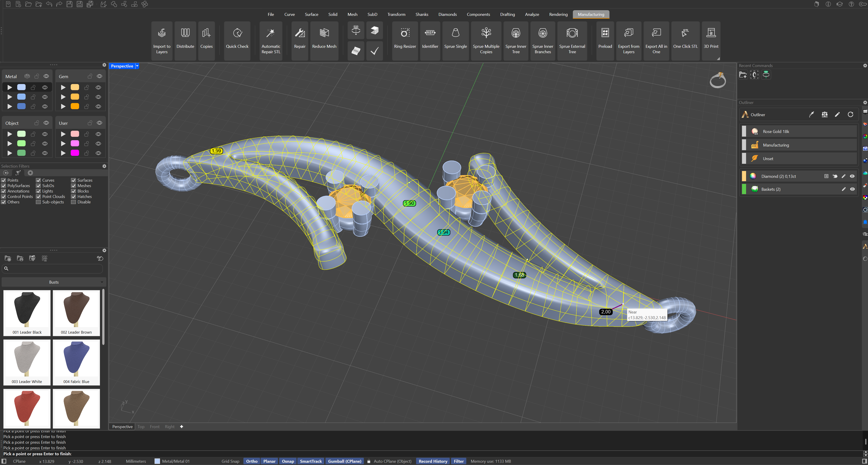The width and height of the screenshot is (868, 465).
Task: Open the Busts category dropdown
Action: (54, 282)
